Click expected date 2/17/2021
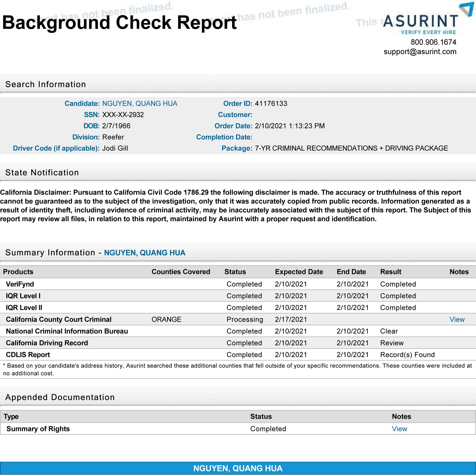 point(291,319)
